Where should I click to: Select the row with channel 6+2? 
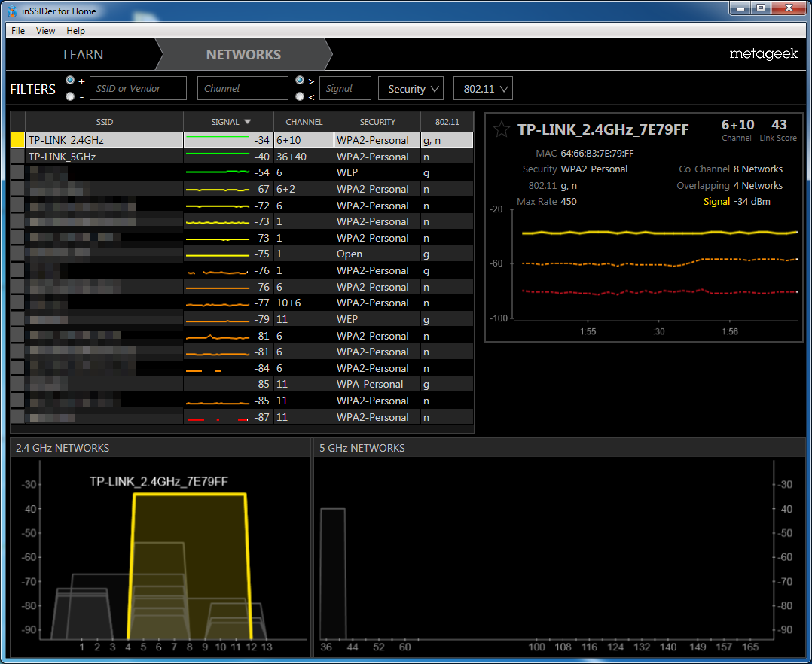tap(242, 189)
